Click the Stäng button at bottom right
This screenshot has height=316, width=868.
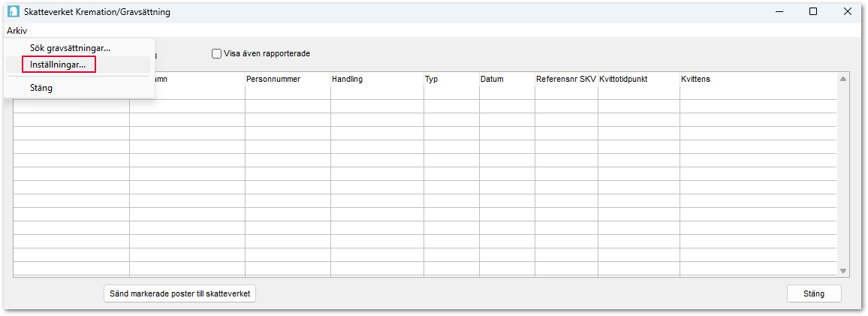click(x=814, y=294)
